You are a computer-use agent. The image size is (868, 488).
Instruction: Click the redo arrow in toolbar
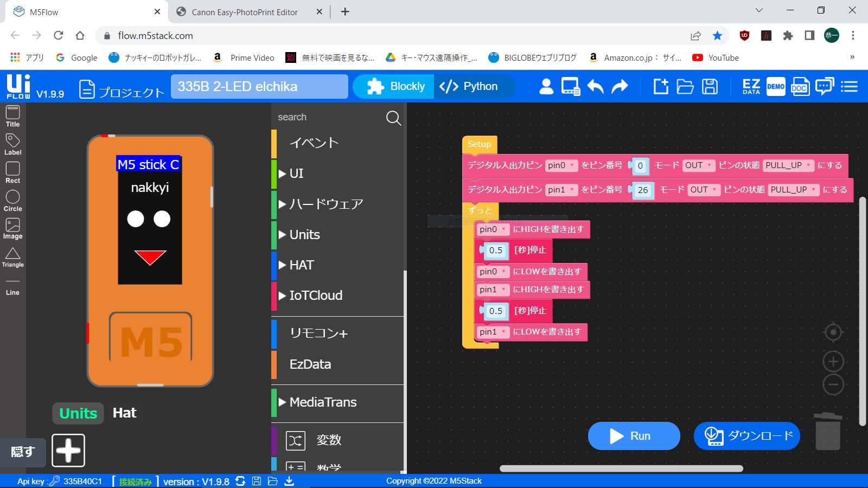[620, 87]
